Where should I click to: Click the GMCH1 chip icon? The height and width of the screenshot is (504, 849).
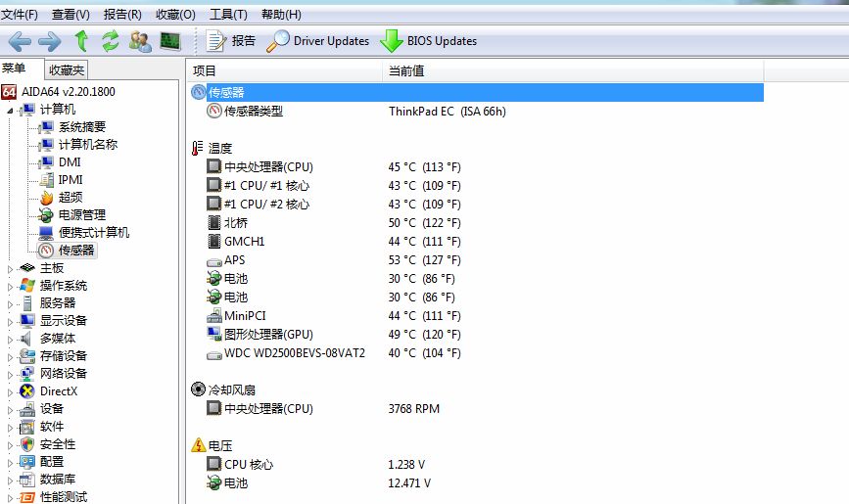[x=214, y=241]
